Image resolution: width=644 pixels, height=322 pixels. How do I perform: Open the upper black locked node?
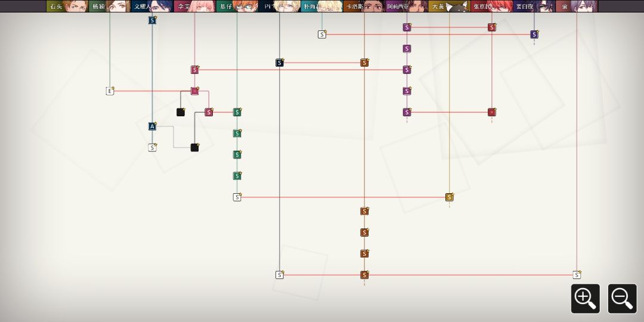point(181,112)
